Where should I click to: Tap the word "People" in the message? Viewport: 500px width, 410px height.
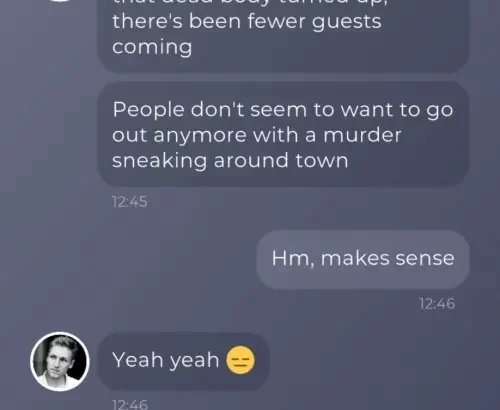click(148, 111)
